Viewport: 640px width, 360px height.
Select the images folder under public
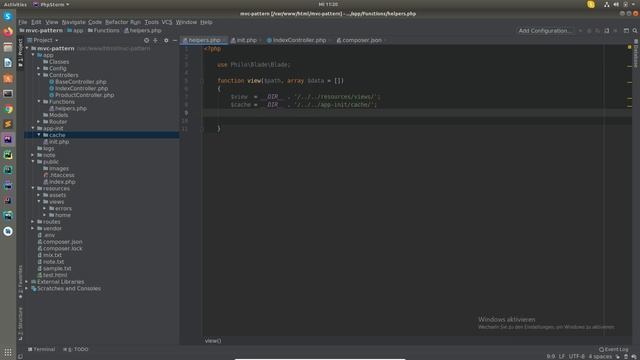point(56,168)
